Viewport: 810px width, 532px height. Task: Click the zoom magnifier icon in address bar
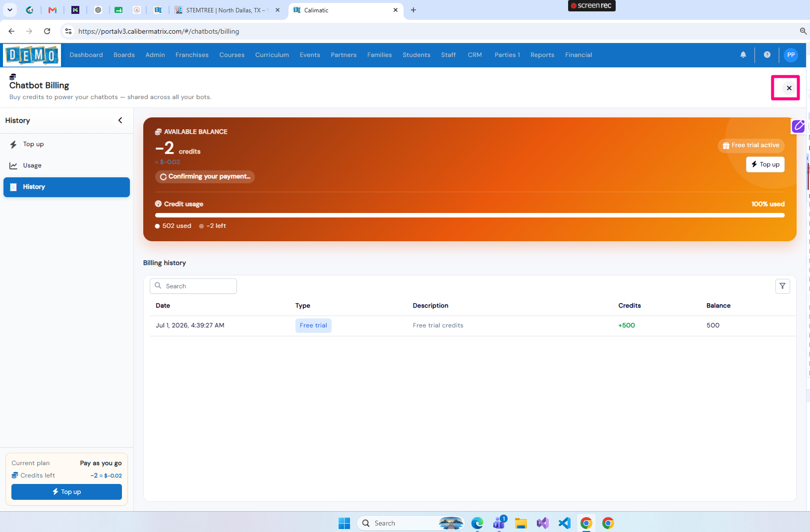[x=803, y=31]
